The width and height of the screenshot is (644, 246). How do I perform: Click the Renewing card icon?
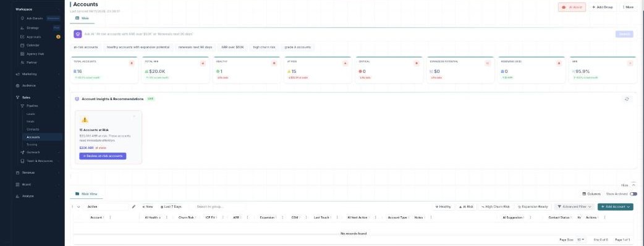(x=559, y=63)
